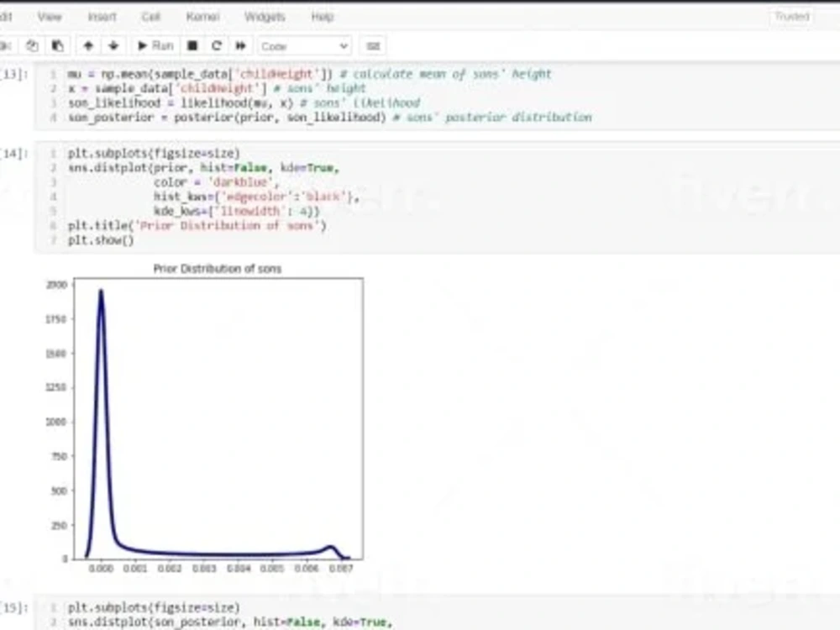Click the 'plt.show()' line in cell 14
Screen dimensions: 840x630
(x=101, y=240)
